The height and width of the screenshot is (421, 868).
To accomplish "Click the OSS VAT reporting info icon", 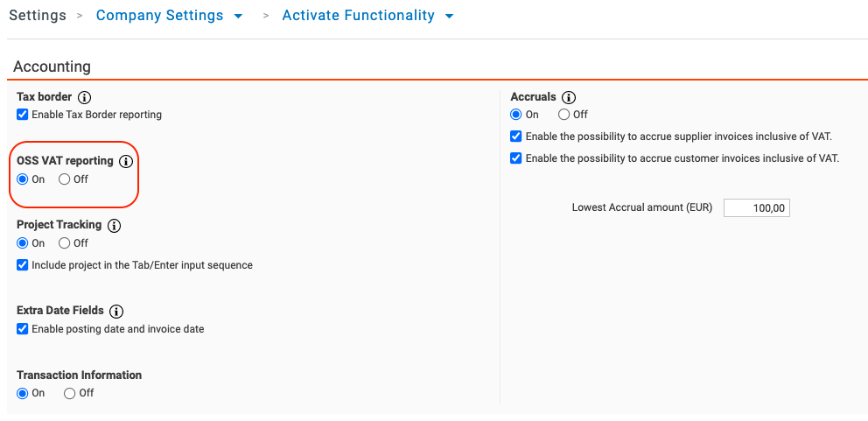I will pyautogui.click(x=126, y=161).
